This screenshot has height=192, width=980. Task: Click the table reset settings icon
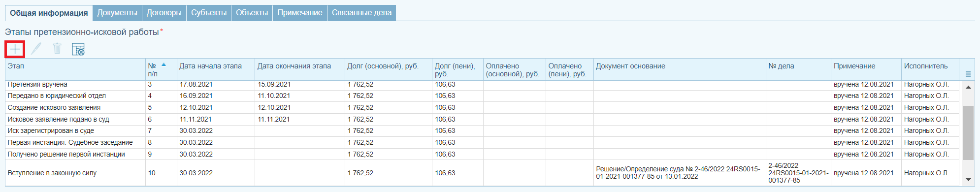click(78, 49)
